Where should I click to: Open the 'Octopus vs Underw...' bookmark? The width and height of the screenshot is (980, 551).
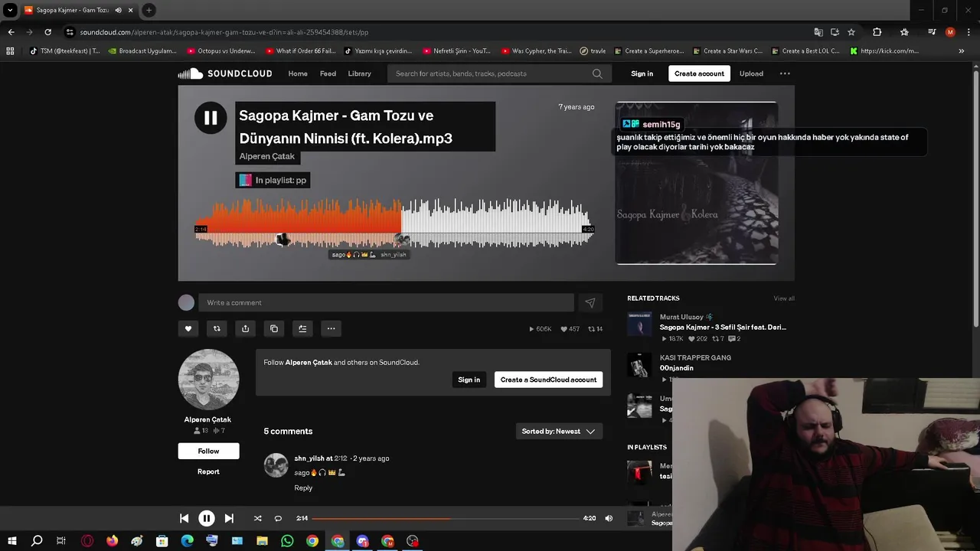pos(221,51)
